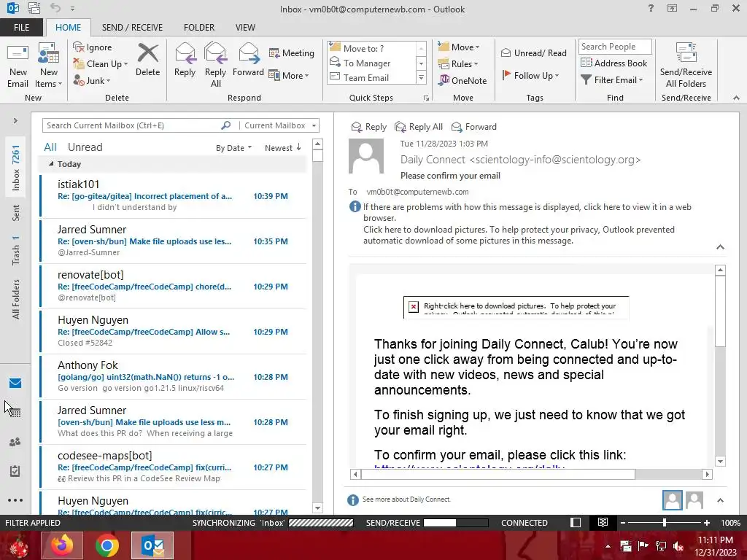Switch to the VIEW tab

(245, 27)
